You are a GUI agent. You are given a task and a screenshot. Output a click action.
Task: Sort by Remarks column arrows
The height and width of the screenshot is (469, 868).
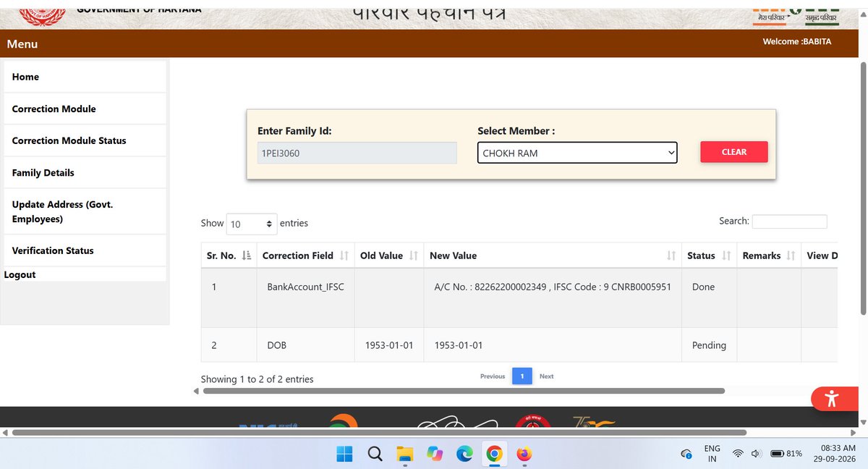coord(791,255)
